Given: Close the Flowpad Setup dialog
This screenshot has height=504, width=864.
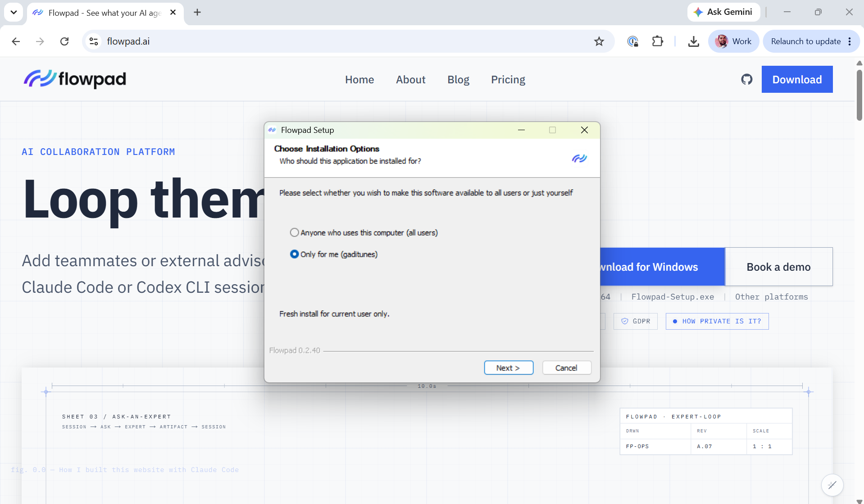Looking at the screenshot, I should (x=584, y=130).
